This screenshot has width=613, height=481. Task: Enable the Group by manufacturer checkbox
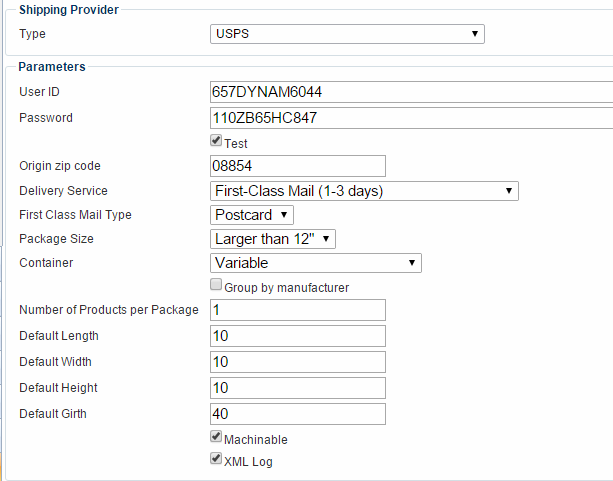click(x=216, y=286)
